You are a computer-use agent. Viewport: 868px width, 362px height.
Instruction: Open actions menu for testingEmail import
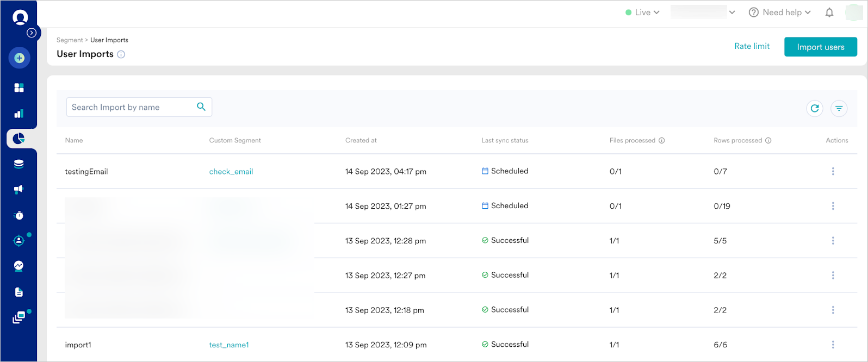pyautogui.click(x=833, y=171)
